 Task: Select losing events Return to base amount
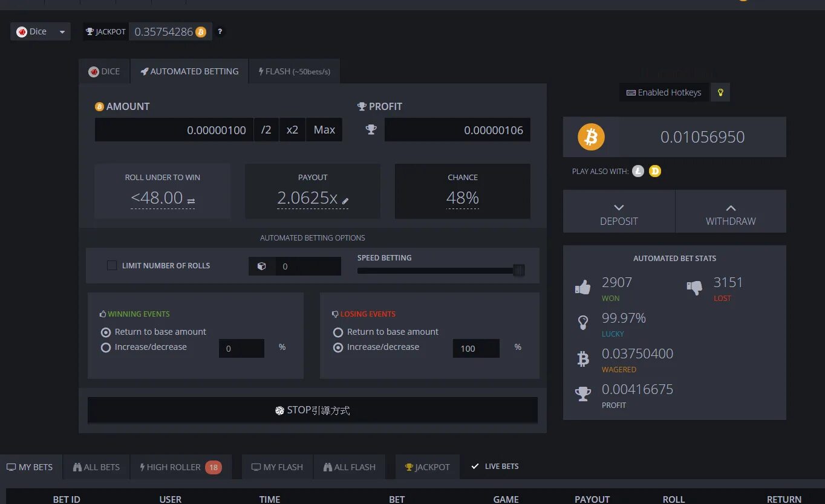pyautogui.click(x=338, y=332)
